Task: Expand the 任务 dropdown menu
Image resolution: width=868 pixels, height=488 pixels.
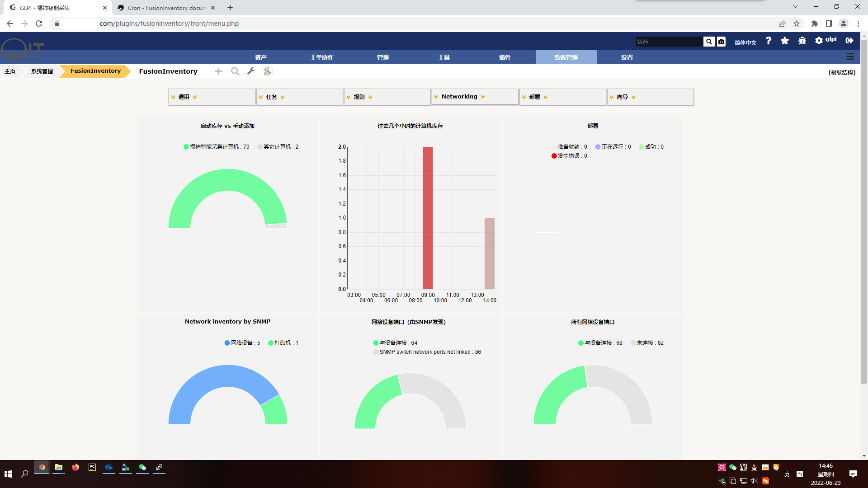Action: coord(300,97)
